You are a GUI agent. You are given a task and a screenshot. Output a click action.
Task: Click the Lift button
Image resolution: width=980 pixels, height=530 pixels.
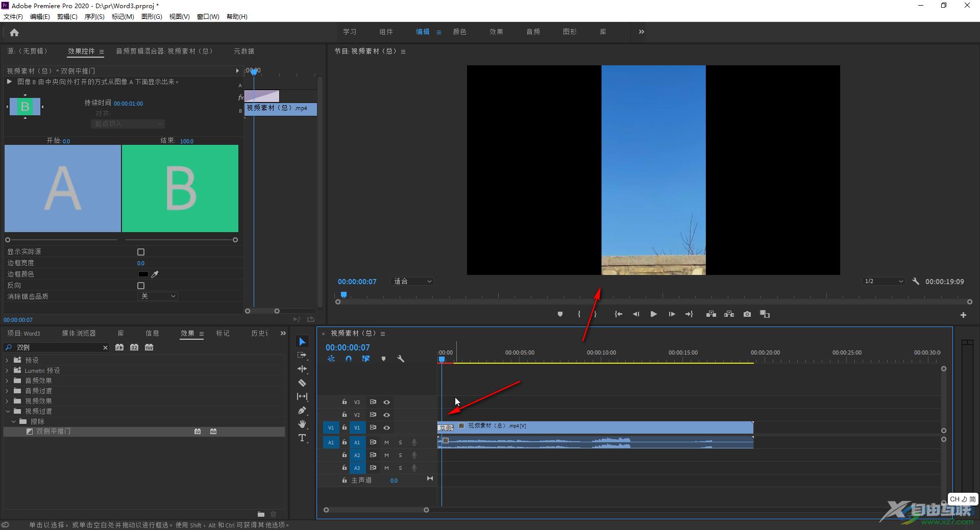[x=711, y=314]
